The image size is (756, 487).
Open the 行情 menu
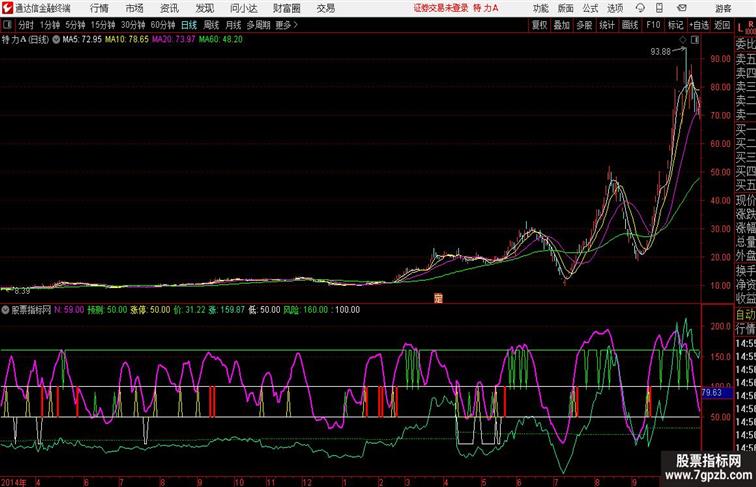pos(99,8)
